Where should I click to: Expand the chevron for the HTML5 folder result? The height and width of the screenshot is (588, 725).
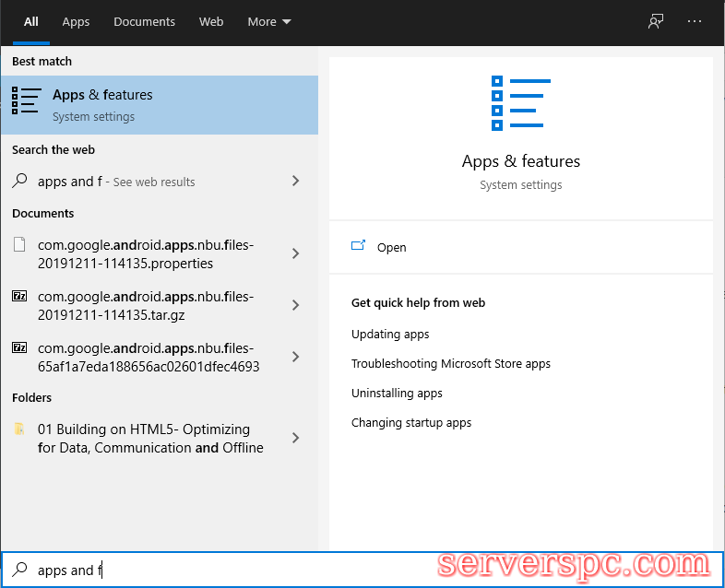[x=295, y=438]
